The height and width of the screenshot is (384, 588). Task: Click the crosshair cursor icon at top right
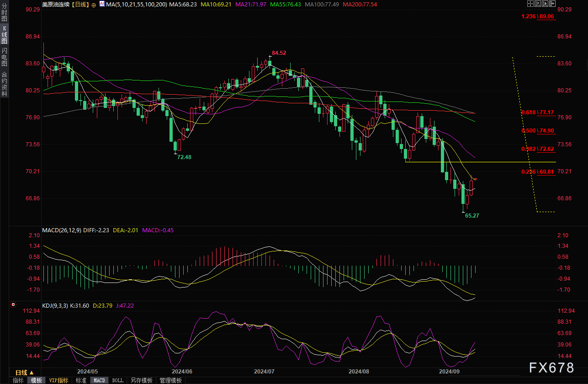point(530,4)
